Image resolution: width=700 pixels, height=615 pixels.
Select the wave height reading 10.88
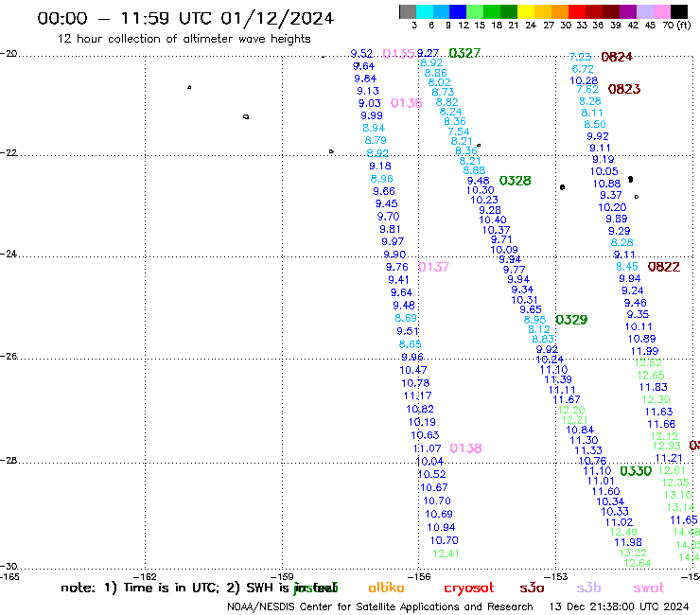tap(606, 184)
